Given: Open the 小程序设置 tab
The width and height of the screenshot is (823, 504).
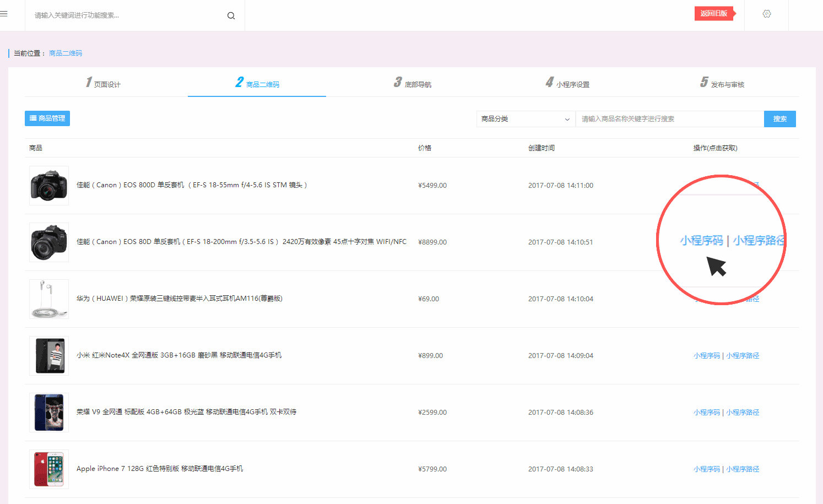Looking at the screenshot, I should [567, 84].
